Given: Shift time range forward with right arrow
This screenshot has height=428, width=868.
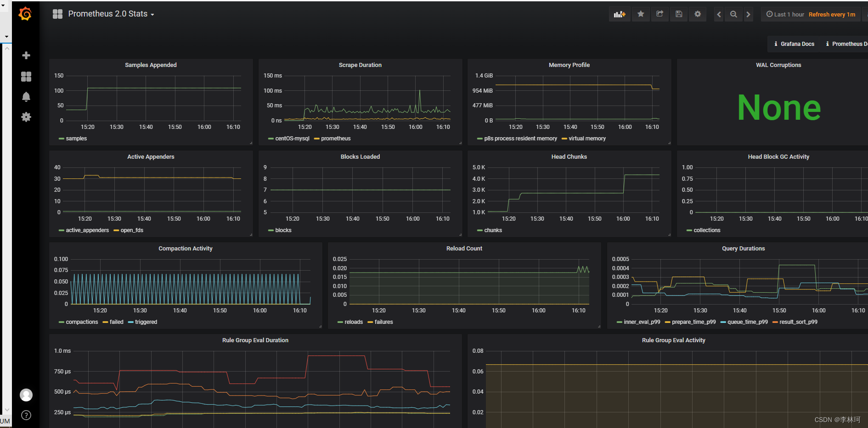Looking at the screenshot, I should click(x=749, y=14).
